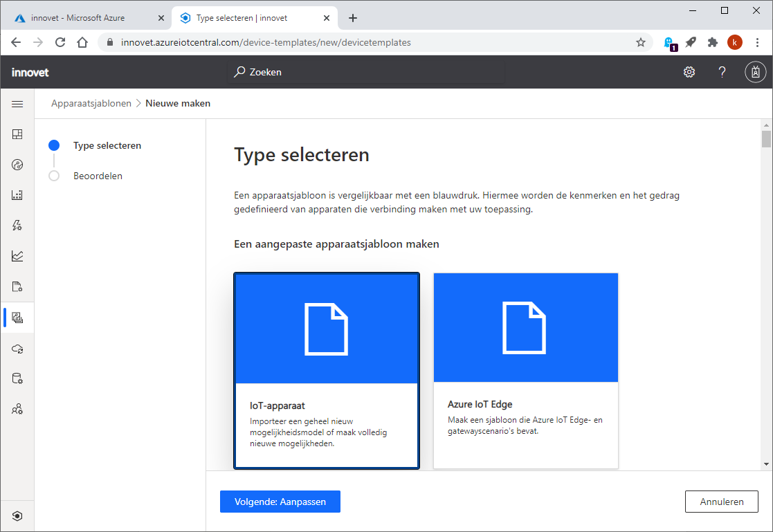Click the 'Type selecteren' page heading
Viewport: 773px width, 532px height.
pyautogui.click(x=302, y=155)
